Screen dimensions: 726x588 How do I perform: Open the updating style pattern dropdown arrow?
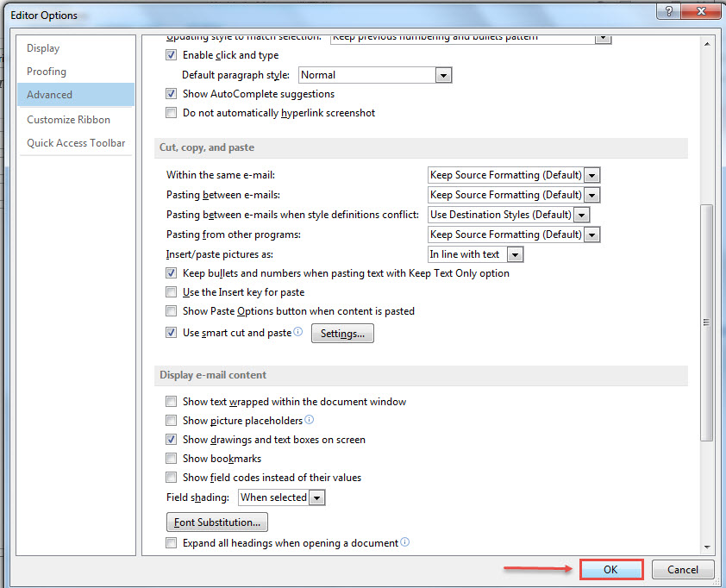[603, 39]
